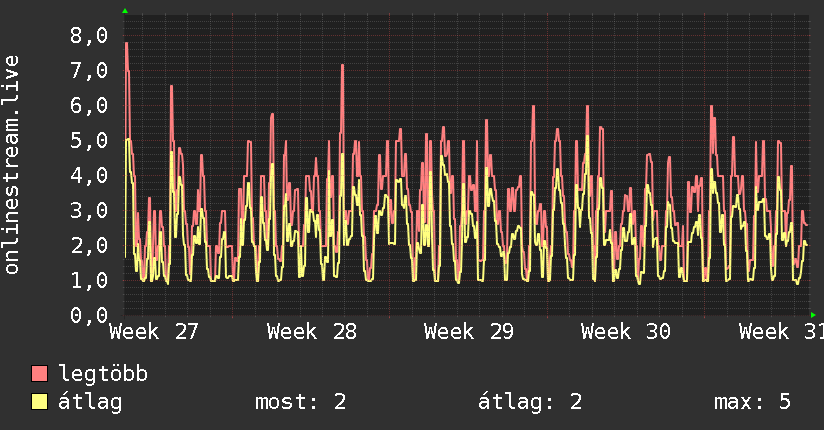Click the pink legtöbb color swatch
The height and width of the screenshot is (430, 824).
tap(39, 373)
